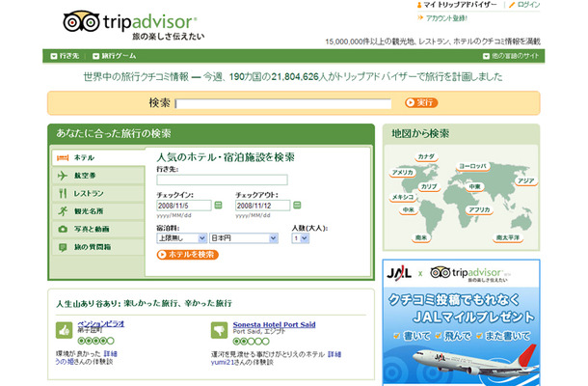Click the チェックアウト date field 2008/11/12
This screenshot has width=588, height=386.
pyautogui.click(x=262, y=206)
